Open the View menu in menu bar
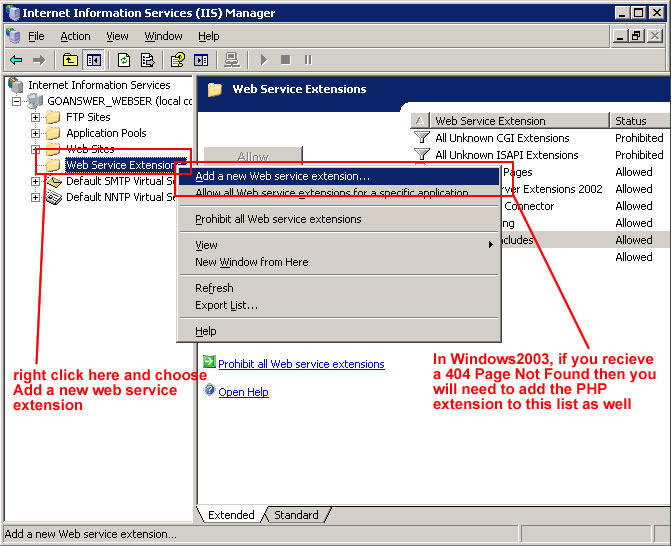Viewport: 671px width, 546px height. point(117,36)
